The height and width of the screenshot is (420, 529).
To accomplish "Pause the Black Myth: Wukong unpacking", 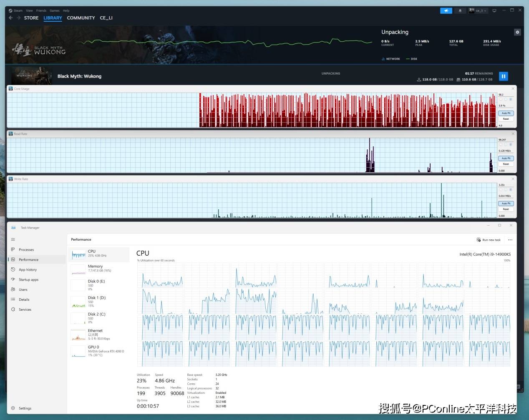I will click(x=503, y=76).
